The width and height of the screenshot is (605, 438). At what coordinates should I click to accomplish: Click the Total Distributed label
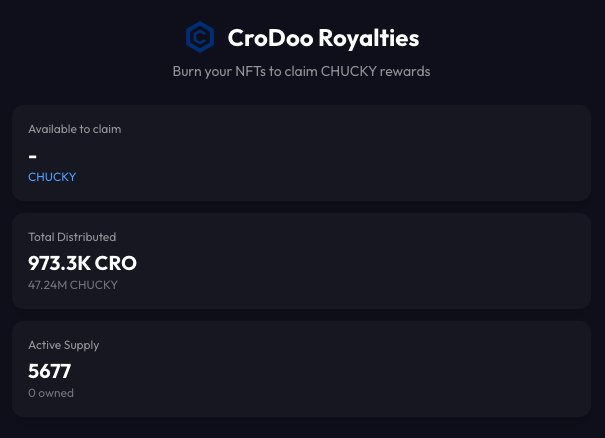pos(72,237)
